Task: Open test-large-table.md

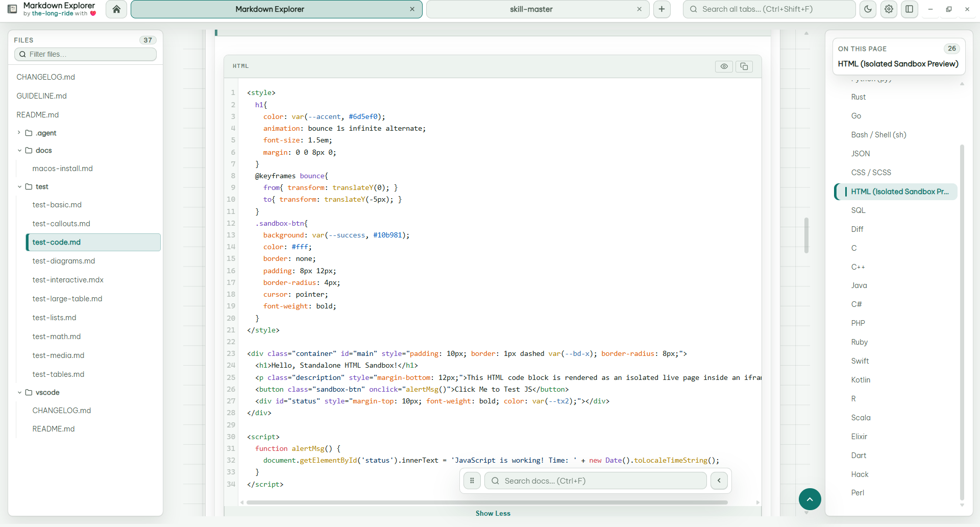Action: tap(67, 299)
